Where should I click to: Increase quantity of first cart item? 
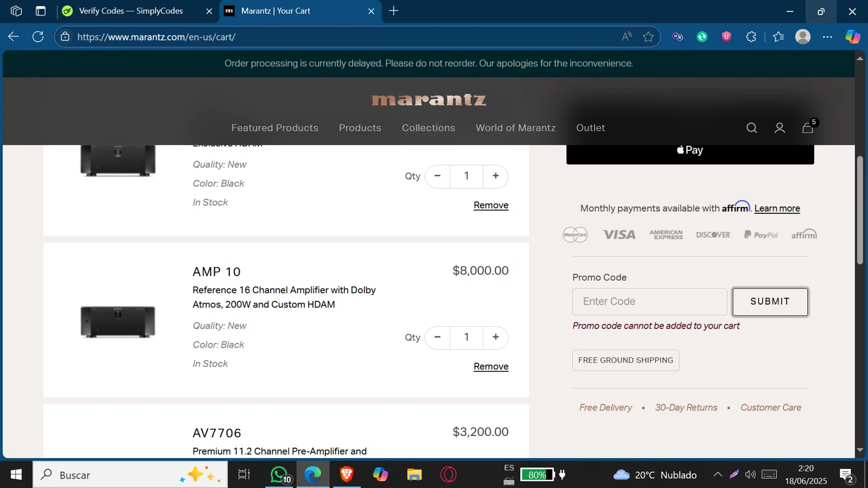pos(495,176)
